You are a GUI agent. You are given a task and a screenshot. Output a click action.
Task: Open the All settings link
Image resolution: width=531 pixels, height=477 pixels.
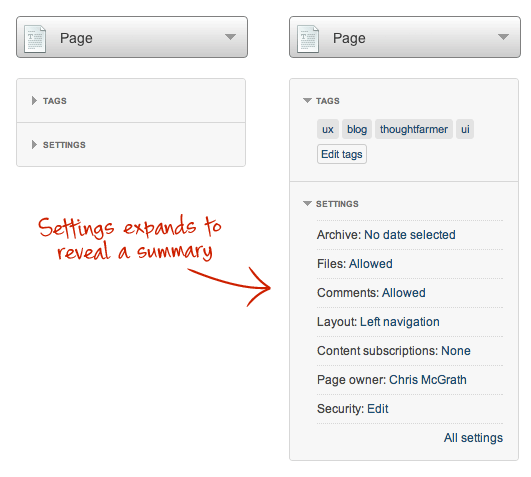coord(473,438)
